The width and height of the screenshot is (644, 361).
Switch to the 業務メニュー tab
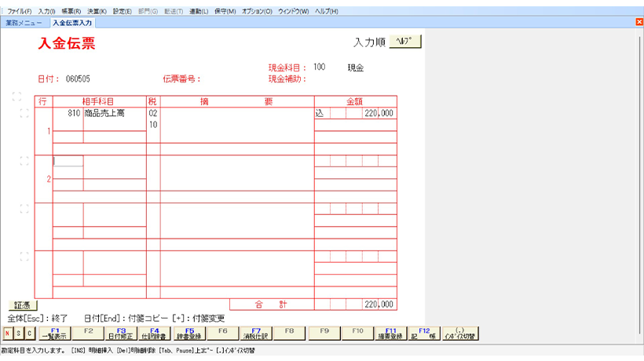coord(24,23)
